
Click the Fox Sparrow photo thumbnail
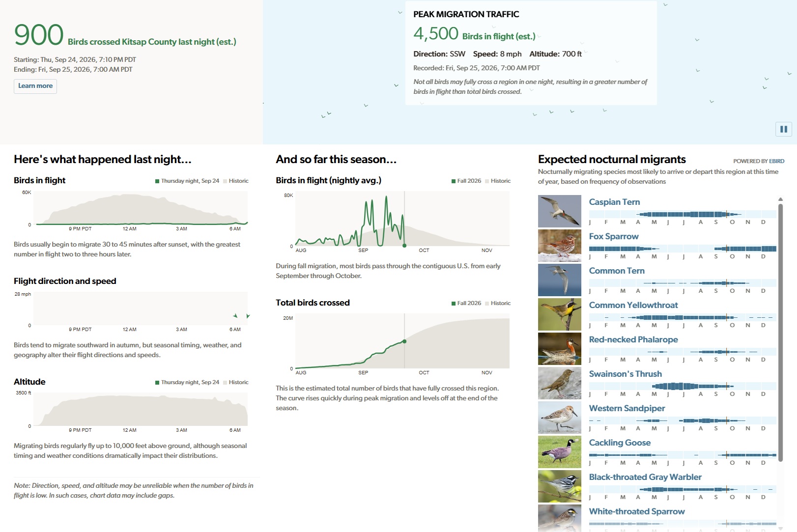pos(560,246)
